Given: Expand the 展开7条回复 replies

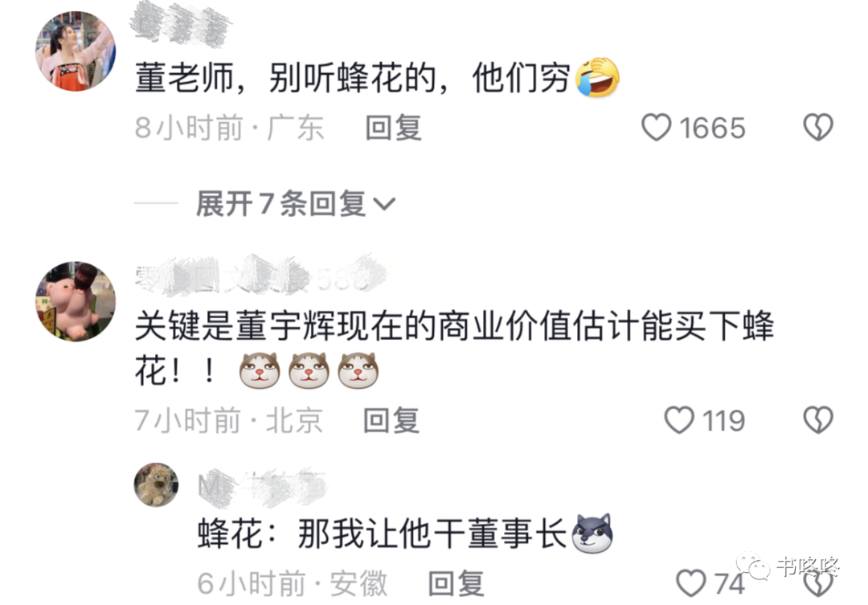Looking at the screenshot, I should point(296,204).
